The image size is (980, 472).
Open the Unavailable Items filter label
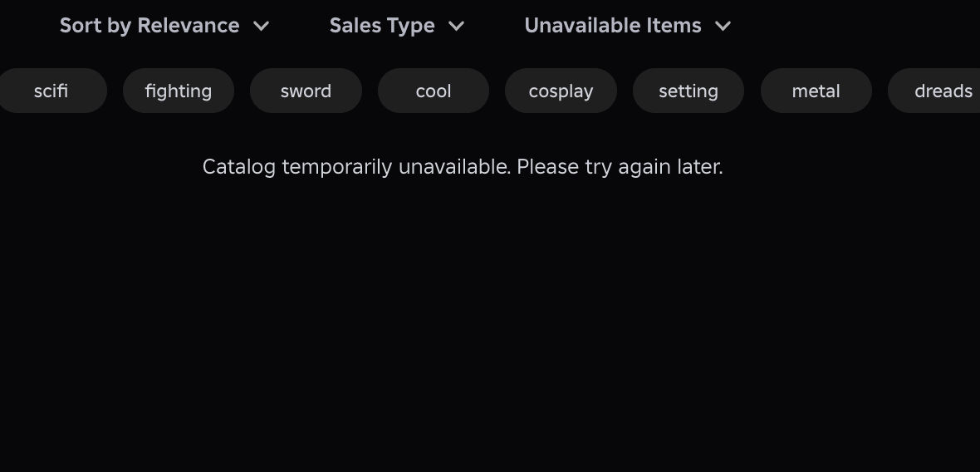613,26
